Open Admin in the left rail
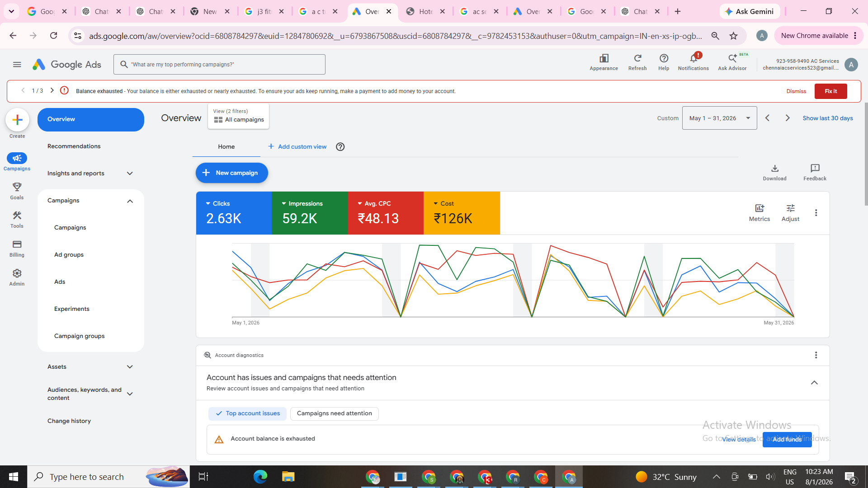This screenshot has height=488, width=868. coord(17,277)
